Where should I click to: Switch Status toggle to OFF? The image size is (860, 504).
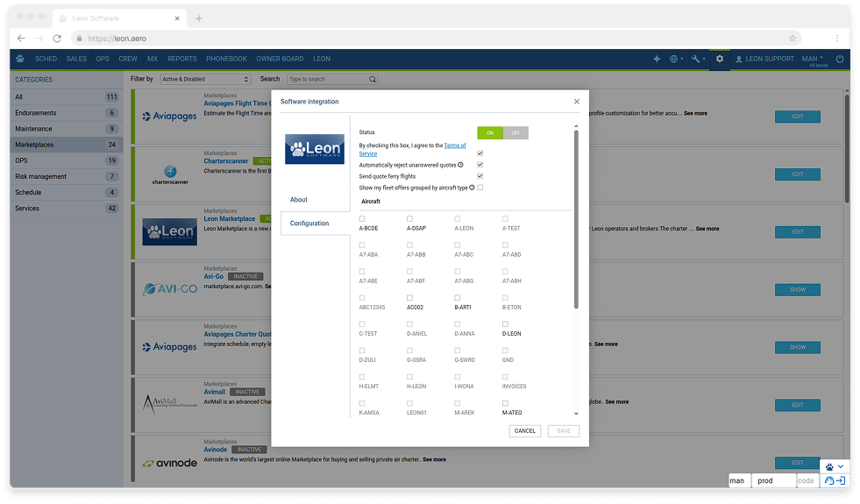515,132
